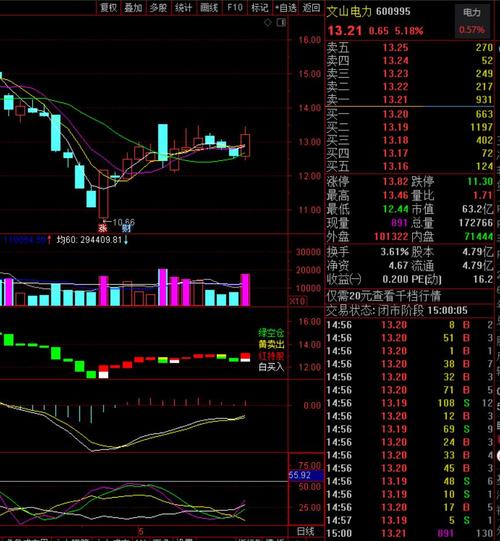Viewport: 500px width, 541px height.
Task: Select the 买一 13.20 bid row
Action: click(410, 114)
